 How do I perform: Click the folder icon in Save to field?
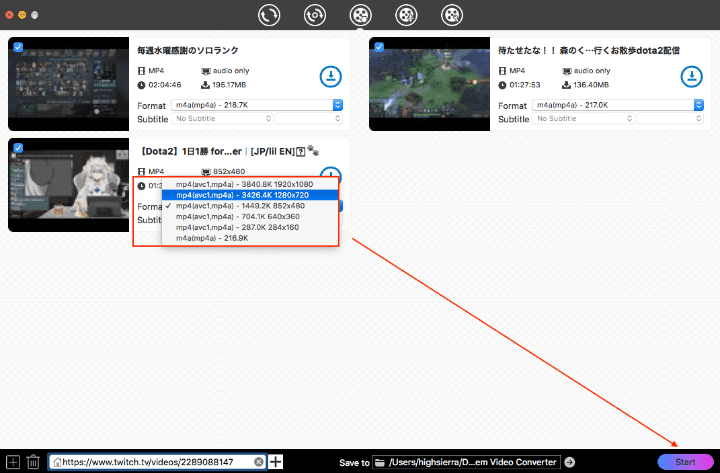coord(380,462)
